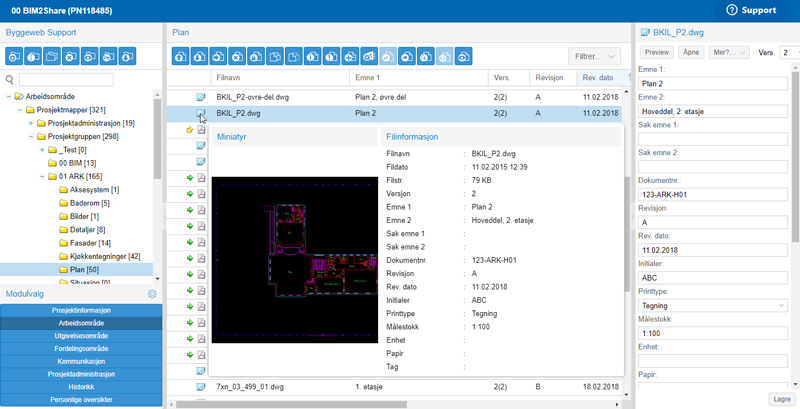
Task: Click the file list horizontal scrollbar
Action: tap(291, 404)
